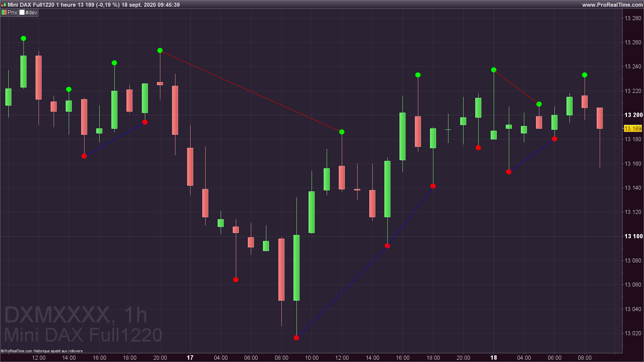644x362 pixels.
Task: Open the #dev indicator label
Action: [x=31, y=12]
